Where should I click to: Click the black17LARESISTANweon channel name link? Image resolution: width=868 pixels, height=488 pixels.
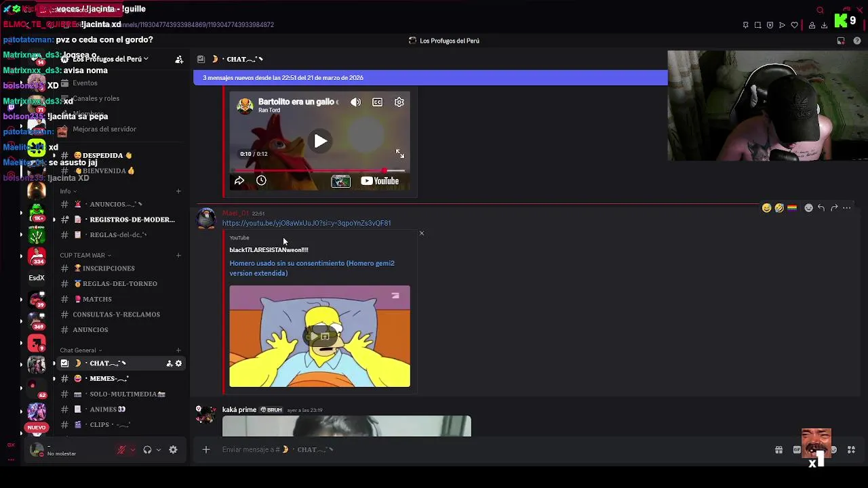(269, 250)
